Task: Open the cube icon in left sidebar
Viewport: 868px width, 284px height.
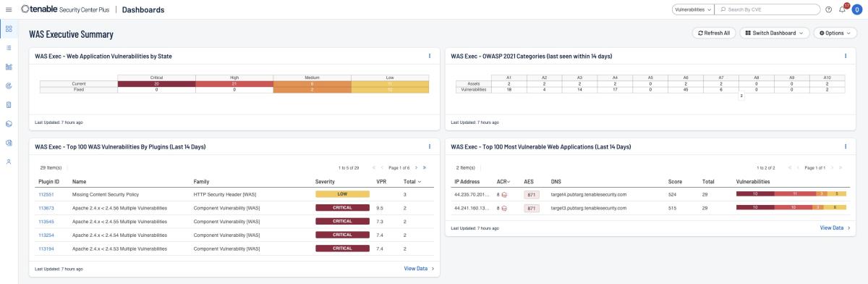Action: [9, 124]
